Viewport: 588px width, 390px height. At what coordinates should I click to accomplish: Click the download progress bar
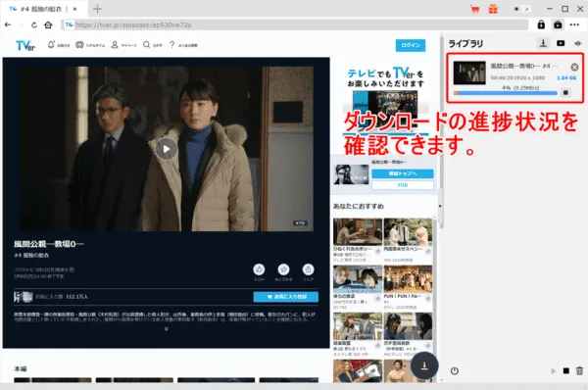(x=505, y=93)
